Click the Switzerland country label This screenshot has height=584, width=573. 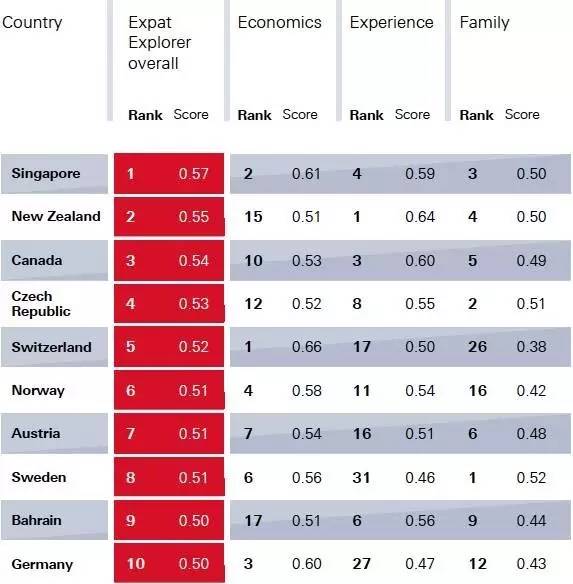[51, 347]
